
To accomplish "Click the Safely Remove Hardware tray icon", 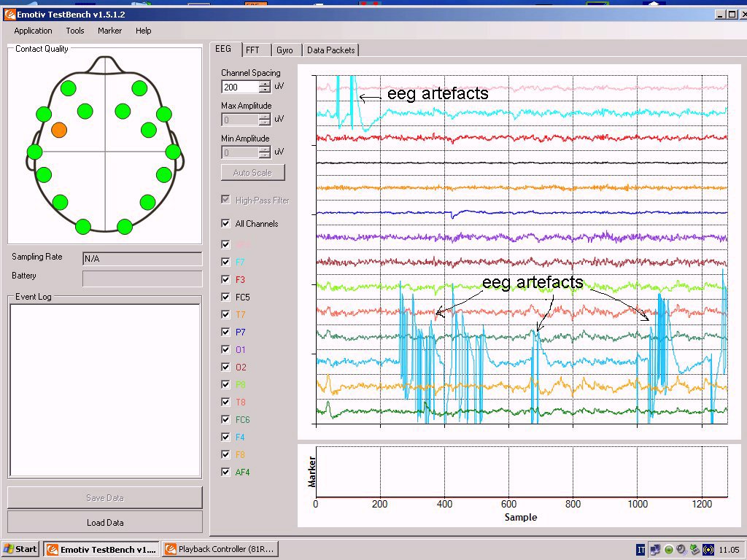I will tap(694, 550).
